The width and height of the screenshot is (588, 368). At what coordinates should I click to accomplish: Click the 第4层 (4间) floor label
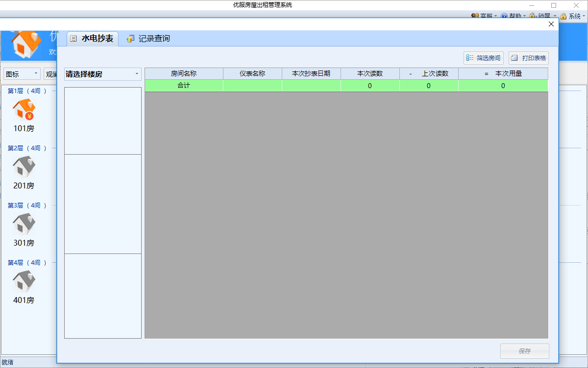[27, 262]
